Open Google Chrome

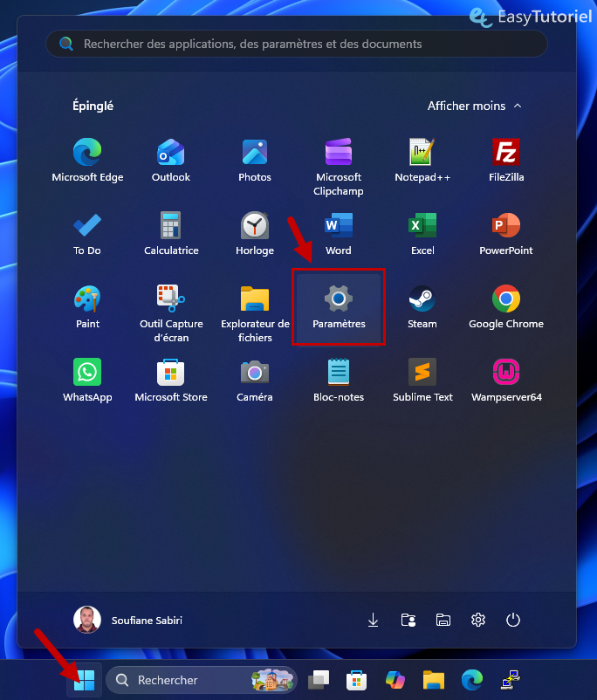coord(506,307)
